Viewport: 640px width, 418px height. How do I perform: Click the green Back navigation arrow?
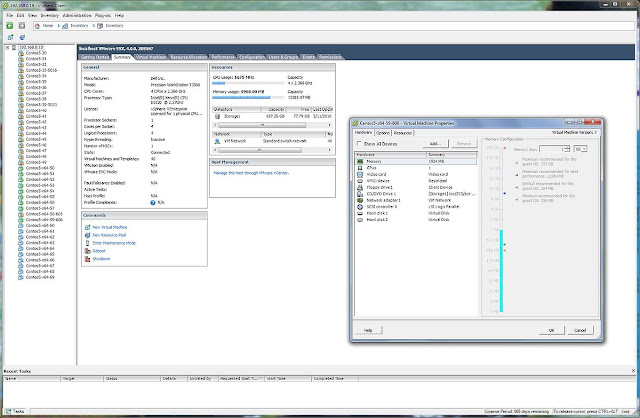point(10,26)
